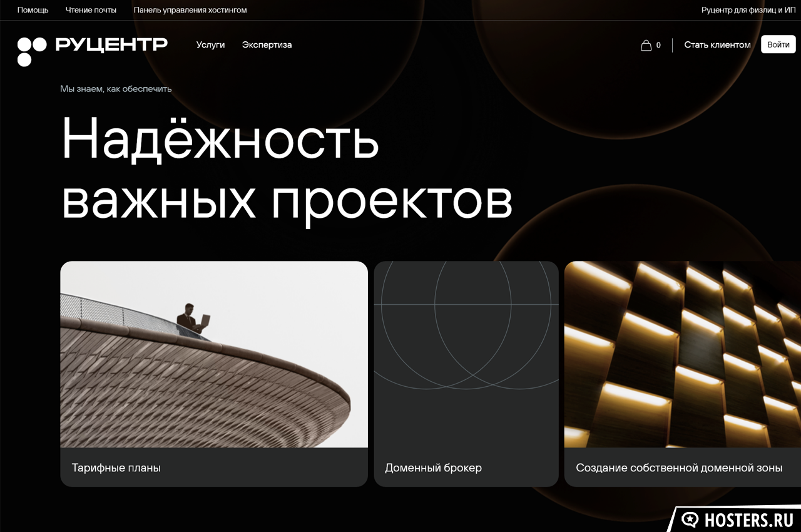Open the Экспертиза menu
Viewport: 801px width, 532px height.
click(267, 45)
